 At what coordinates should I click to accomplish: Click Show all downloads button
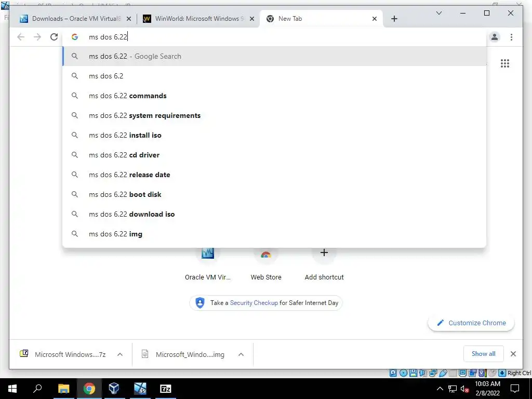483,353
